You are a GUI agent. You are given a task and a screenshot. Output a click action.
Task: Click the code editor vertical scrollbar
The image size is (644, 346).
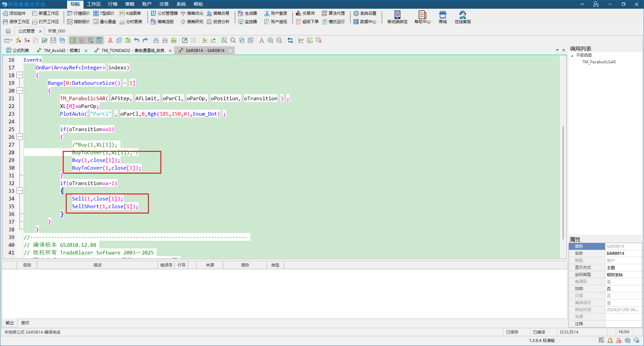pyautogui.click(x=563, y=183)
